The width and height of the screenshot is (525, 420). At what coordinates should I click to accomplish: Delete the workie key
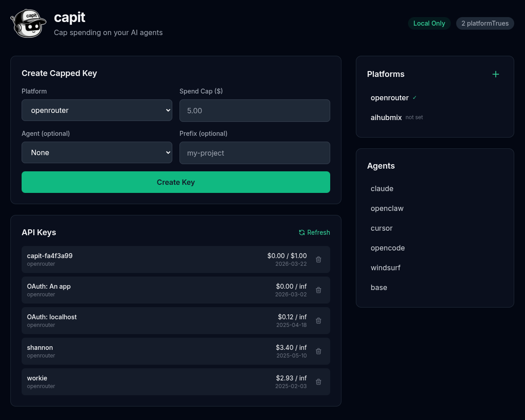(319, 382)
